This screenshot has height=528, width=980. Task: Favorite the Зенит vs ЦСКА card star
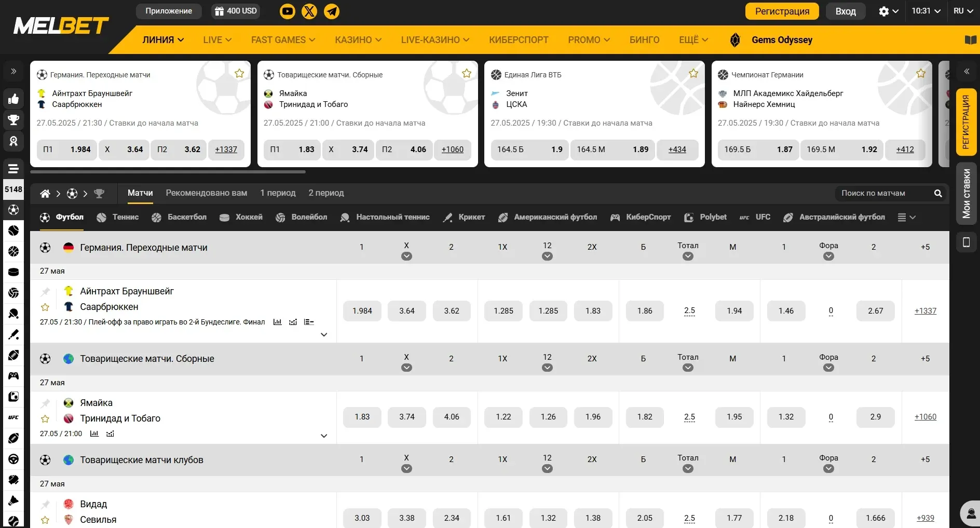tap(693, 74)
